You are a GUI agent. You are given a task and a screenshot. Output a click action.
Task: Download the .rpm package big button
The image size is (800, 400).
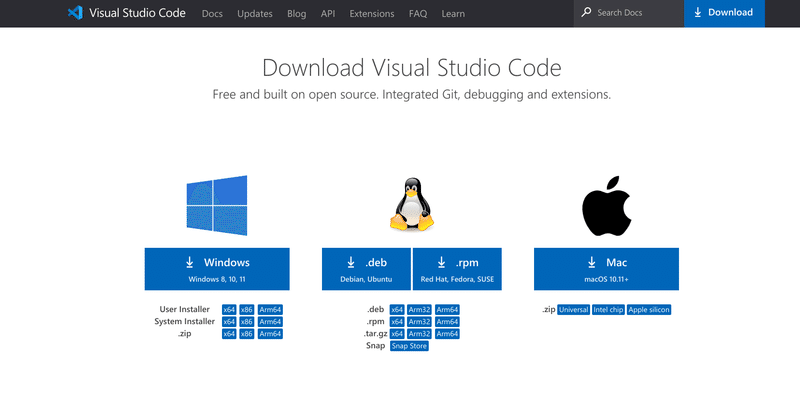tap(457, 269)
